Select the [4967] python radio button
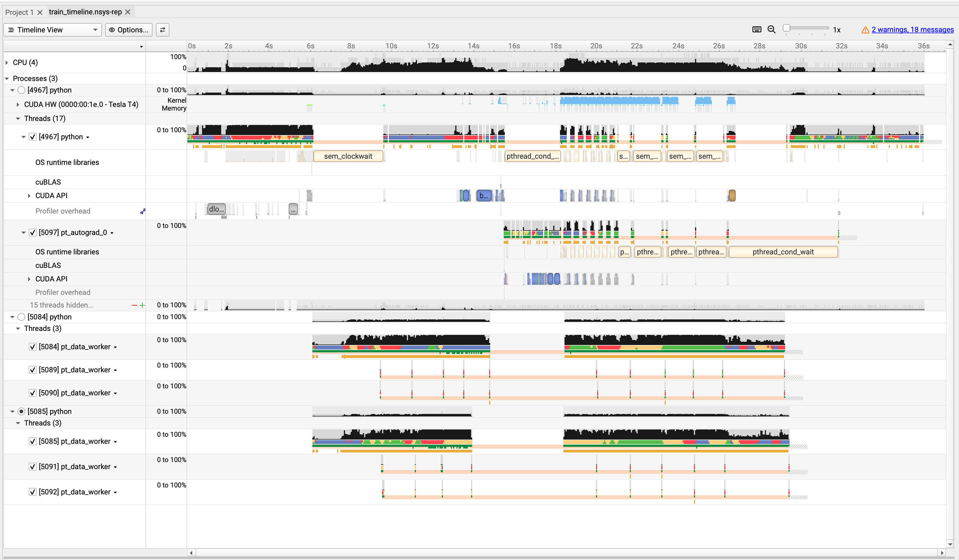The width and height of the screenshot is (959, 560). [21, 90]
